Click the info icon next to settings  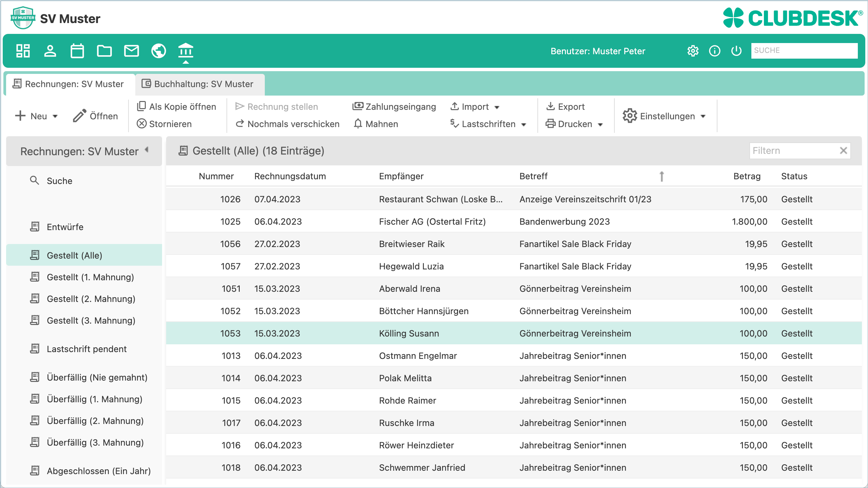click(714, 51)
